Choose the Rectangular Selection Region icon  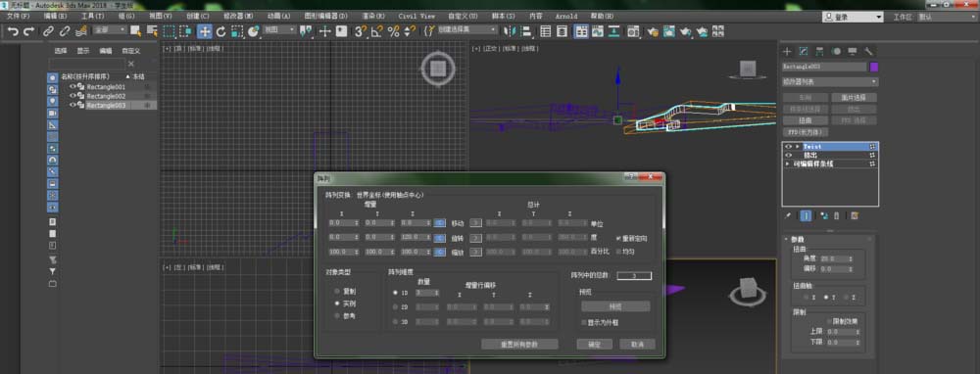pos(170,30)
